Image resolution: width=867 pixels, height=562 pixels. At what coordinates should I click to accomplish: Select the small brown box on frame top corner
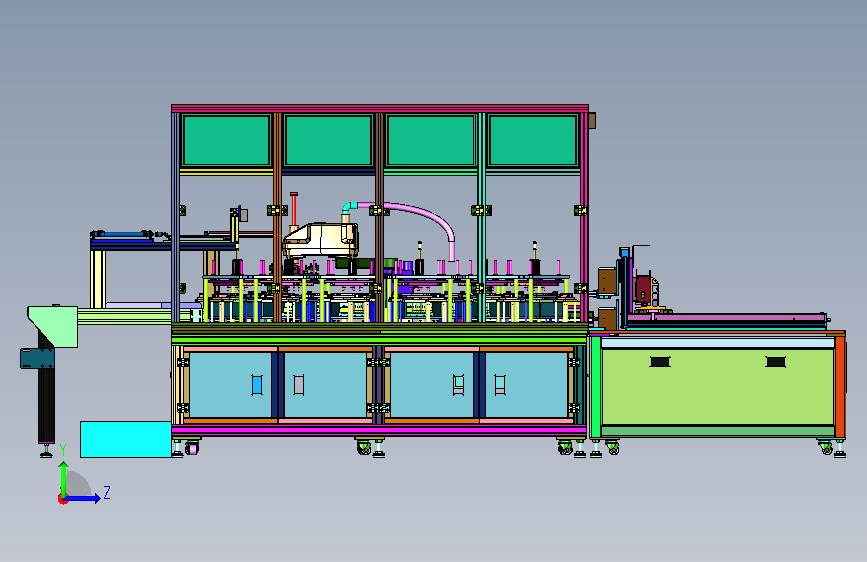tap(592, 121)
